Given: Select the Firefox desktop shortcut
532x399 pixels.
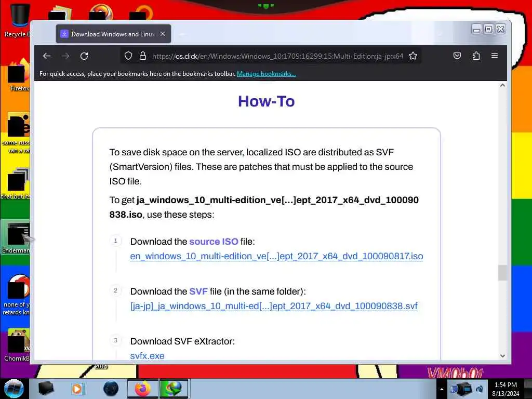Looking at the screenshot, I should (18, 75).
